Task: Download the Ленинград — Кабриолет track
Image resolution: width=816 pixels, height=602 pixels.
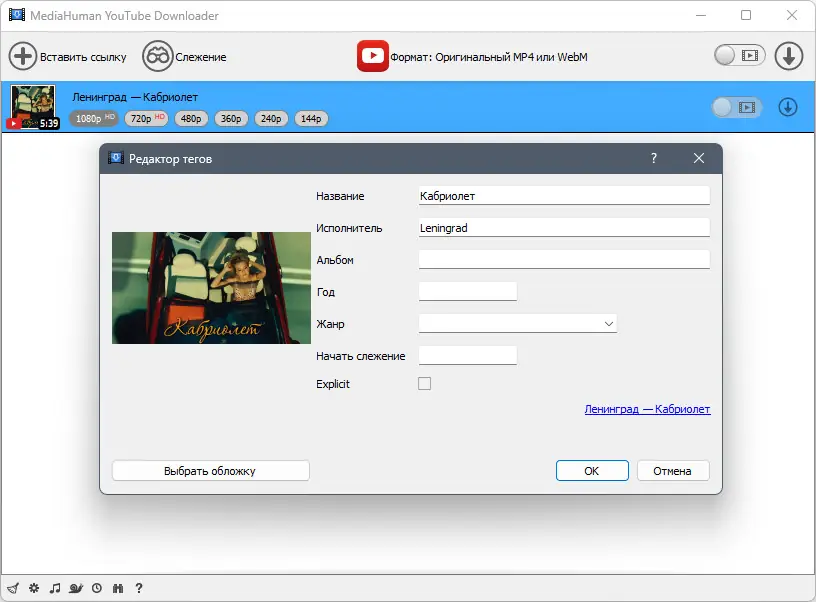Action: [x=788, y=107]
